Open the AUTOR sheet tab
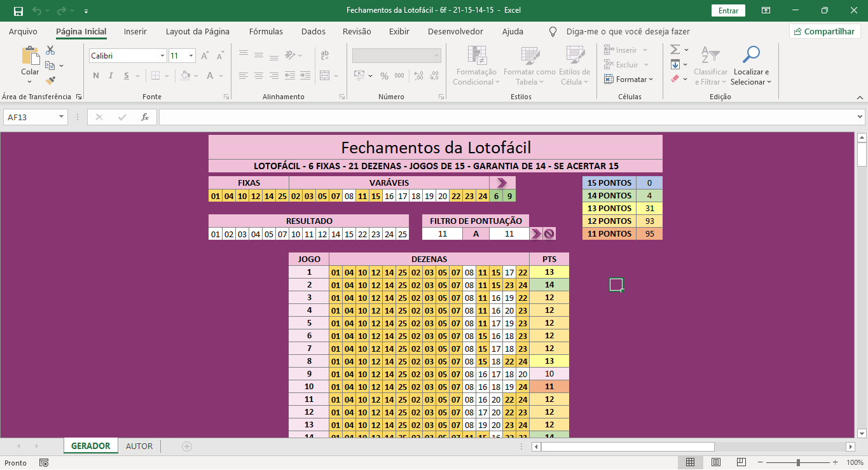 [x=139, y=446]
